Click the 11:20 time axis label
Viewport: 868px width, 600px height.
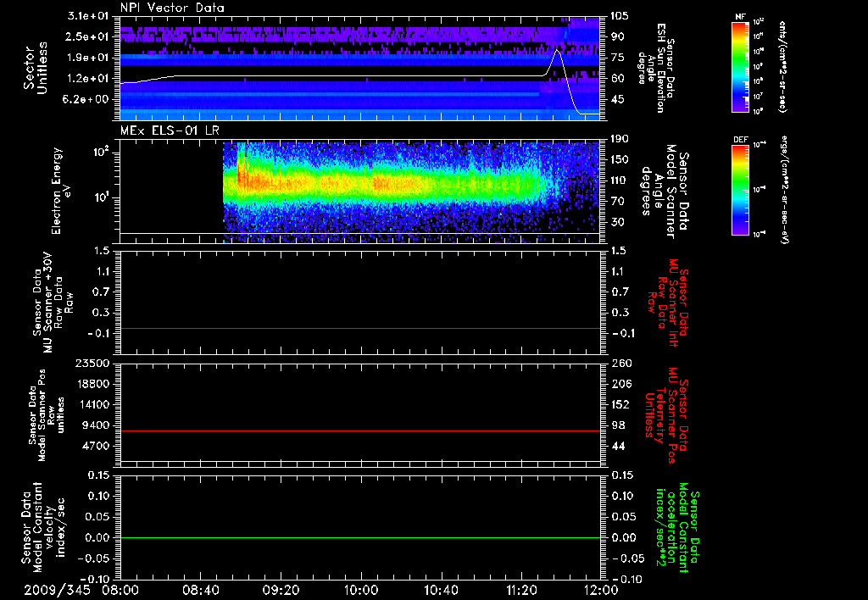[521, 590]
